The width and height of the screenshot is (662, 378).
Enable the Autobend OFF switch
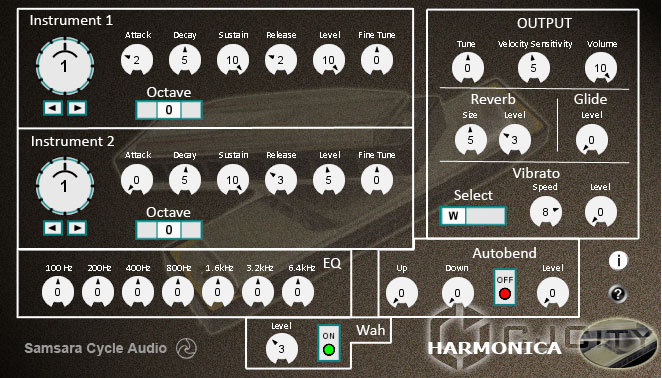coord(505,287)
